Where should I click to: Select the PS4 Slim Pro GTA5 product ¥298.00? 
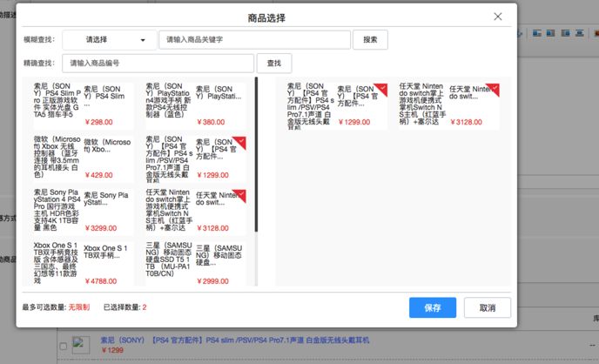click(84, 105)
